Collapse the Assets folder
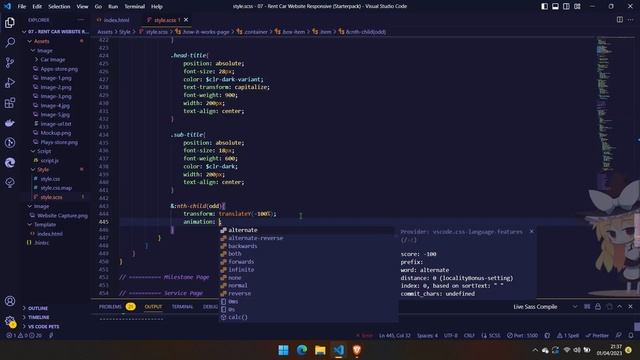640x360 pixels. [41, 41]
